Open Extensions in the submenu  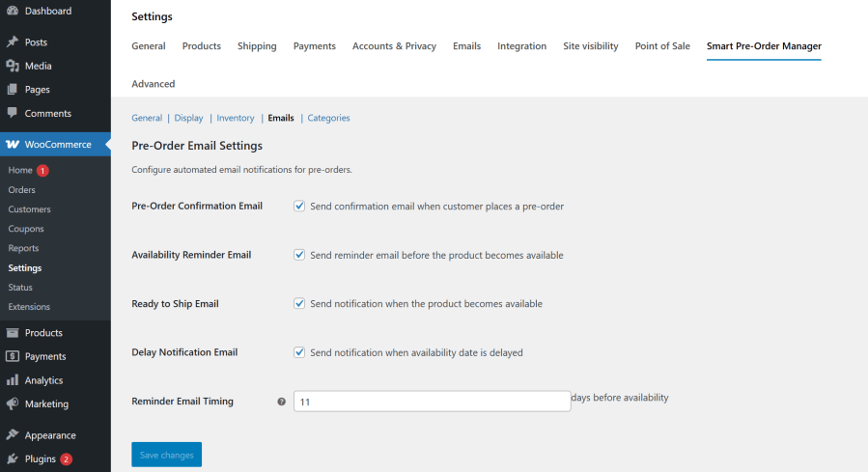coord(29,307)
